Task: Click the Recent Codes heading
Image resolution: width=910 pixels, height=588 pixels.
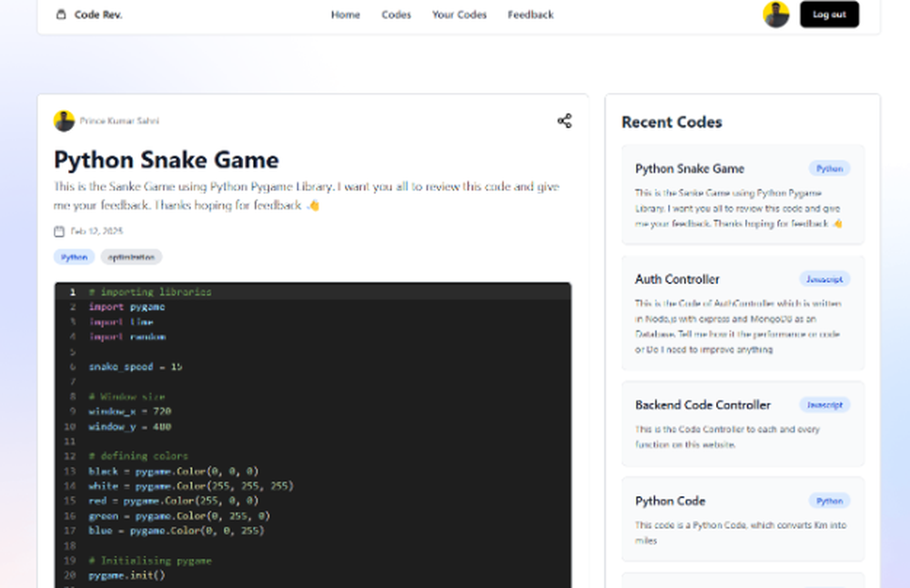Action: [x=672, y=122]
